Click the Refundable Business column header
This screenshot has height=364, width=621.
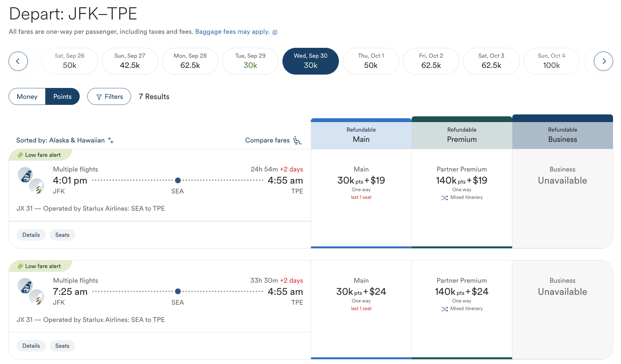[563, 132]
